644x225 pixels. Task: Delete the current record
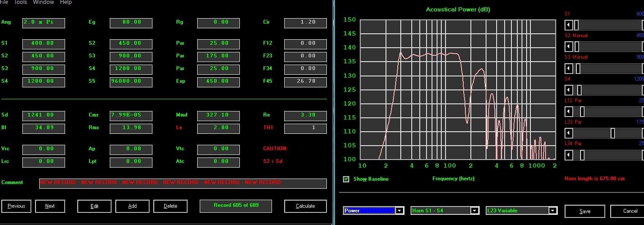(170, 206)
